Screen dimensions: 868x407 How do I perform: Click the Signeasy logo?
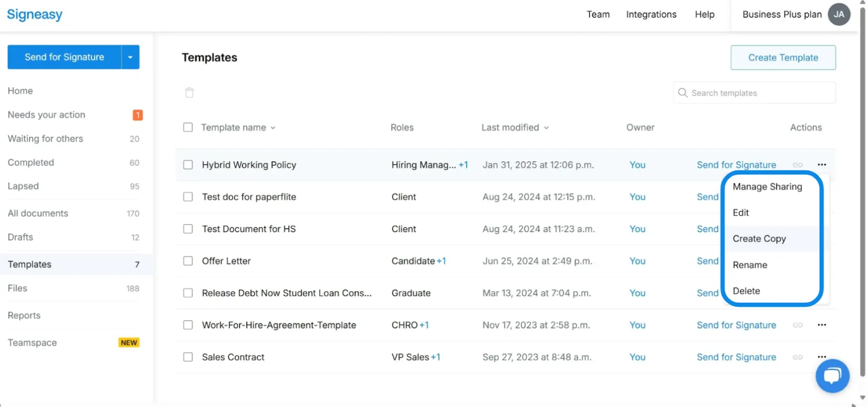pos(35,15)
